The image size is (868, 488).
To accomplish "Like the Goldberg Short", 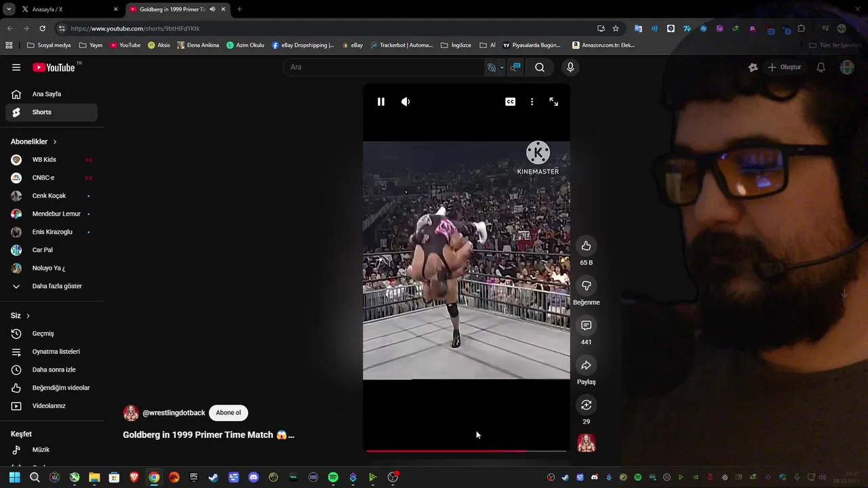I will [x=587, y=246].
